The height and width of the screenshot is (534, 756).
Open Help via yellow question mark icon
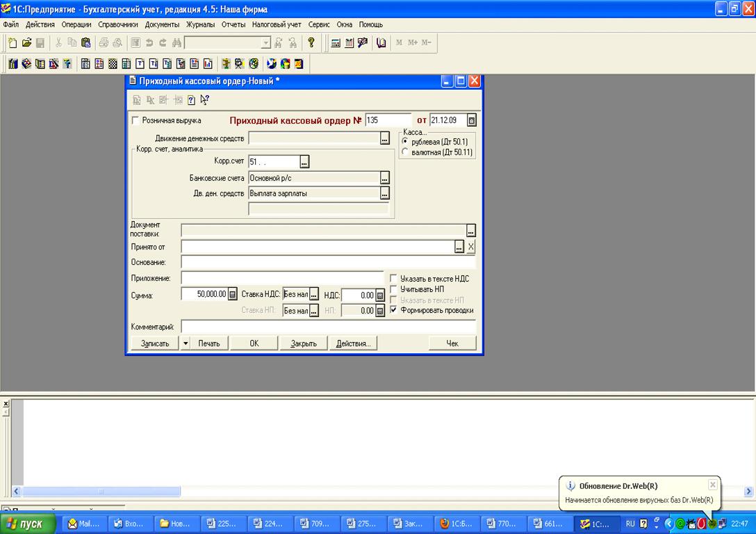coord(311,43)
